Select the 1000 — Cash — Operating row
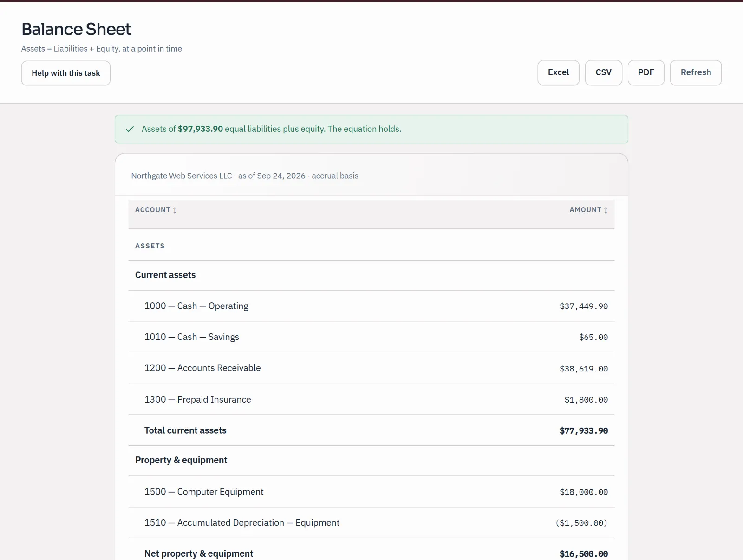The height and width of the screenshot is (560, 743). (371, 306)
